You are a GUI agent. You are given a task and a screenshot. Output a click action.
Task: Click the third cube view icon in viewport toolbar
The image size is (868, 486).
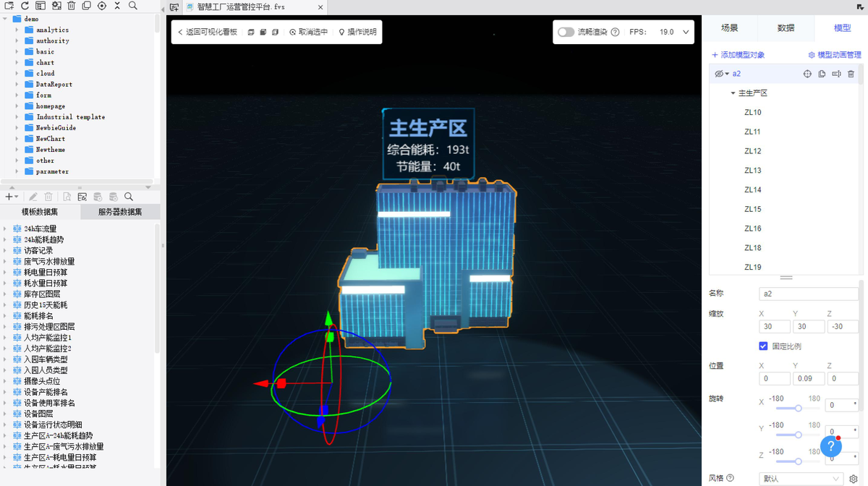(x=276, y=32)
